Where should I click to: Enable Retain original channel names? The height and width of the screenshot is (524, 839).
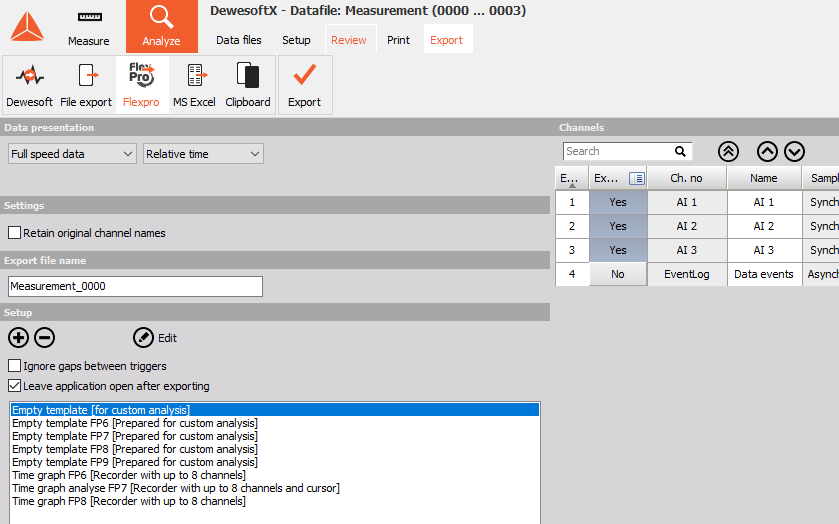pos(14,233)
